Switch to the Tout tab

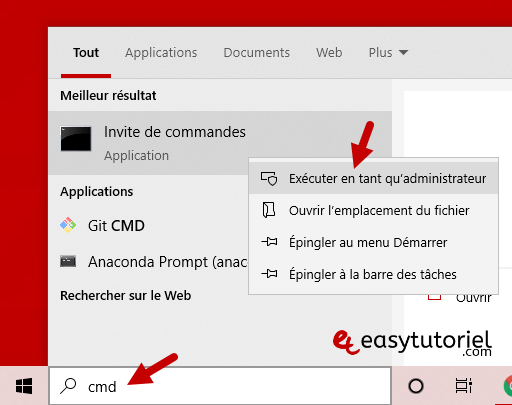point(86,53)
